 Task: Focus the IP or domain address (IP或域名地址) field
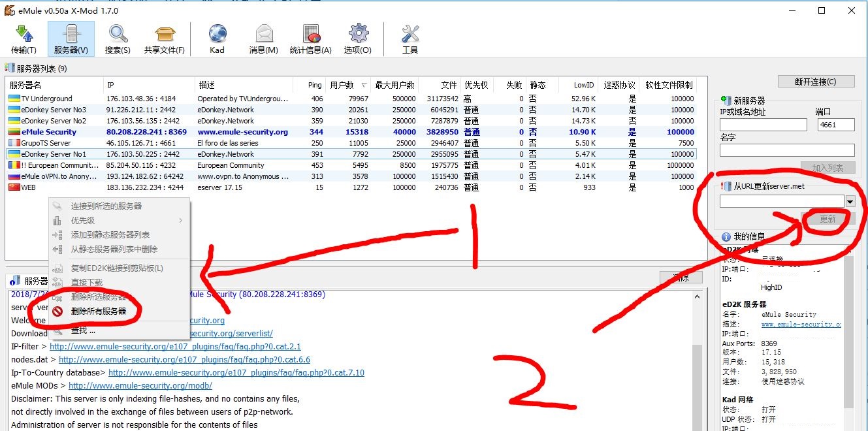click(x=764, y=125)
